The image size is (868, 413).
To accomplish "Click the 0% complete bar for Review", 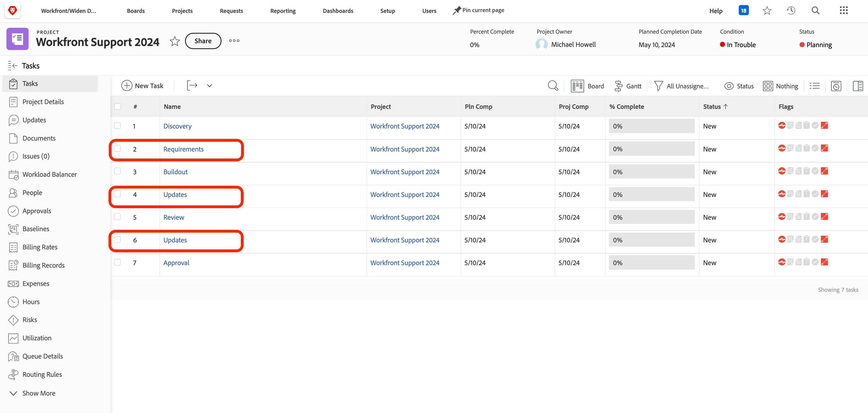I will [651, 217].
